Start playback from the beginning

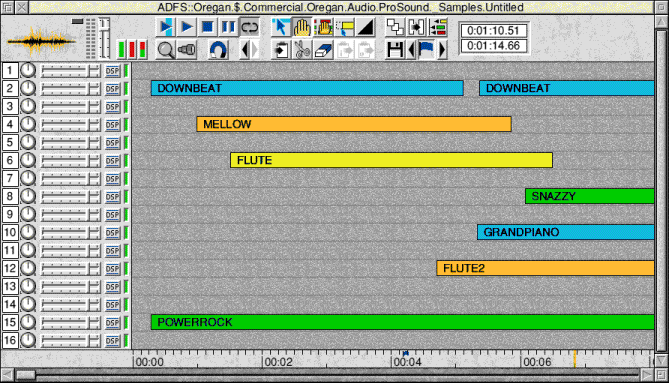click(166, 28)
